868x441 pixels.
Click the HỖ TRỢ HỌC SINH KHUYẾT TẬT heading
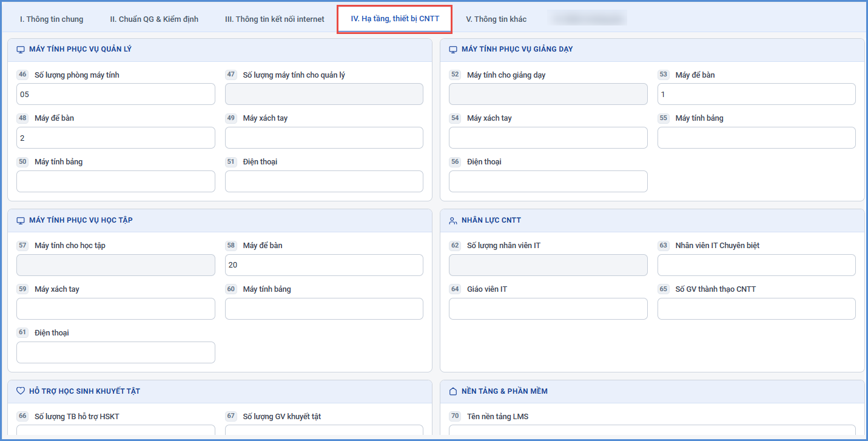pos(84,391)
